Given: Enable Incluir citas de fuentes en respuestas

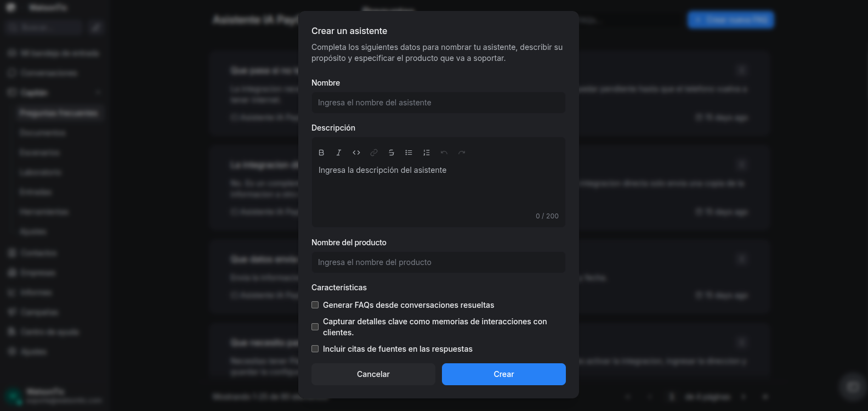Looking at the screenshot, I should point(315,349).
